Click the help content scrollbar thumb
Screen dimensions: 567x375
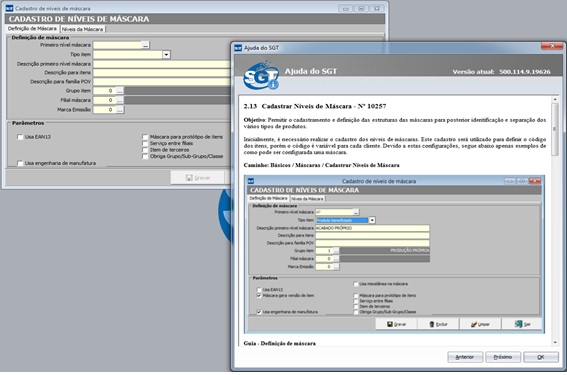[x=555, y=129]
